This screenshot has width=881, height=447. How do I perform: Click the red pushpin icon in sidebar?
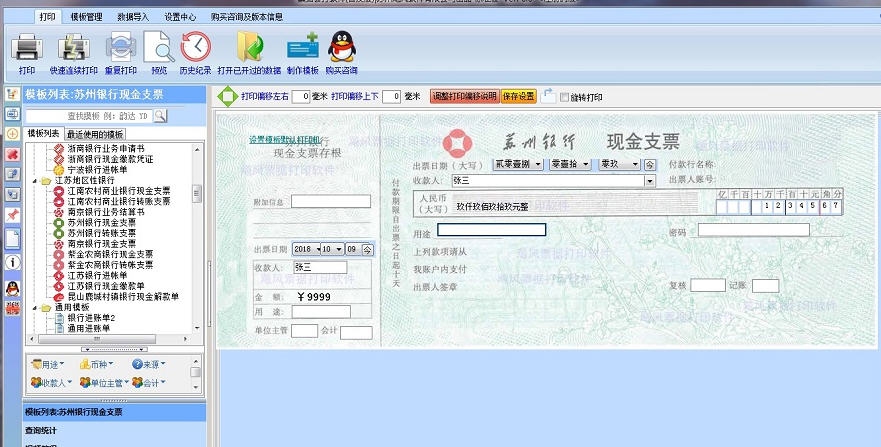pos(12,215)
